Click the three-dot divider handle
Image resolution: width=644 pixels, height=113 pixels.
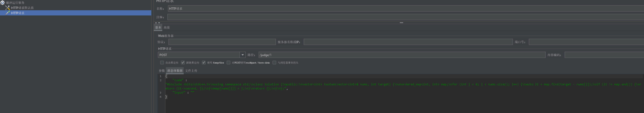[401, 23]
